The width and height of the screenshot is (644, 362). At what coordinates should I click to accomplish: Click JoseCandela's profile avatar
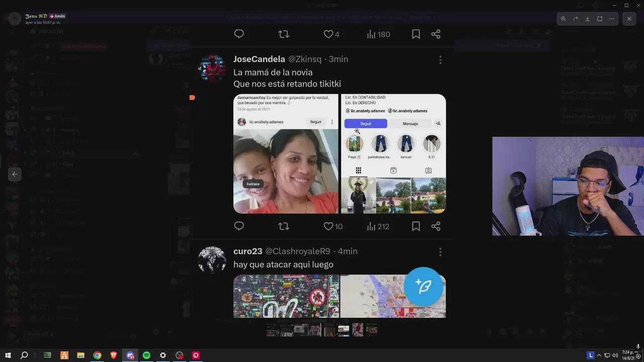(x=212, y=68)
